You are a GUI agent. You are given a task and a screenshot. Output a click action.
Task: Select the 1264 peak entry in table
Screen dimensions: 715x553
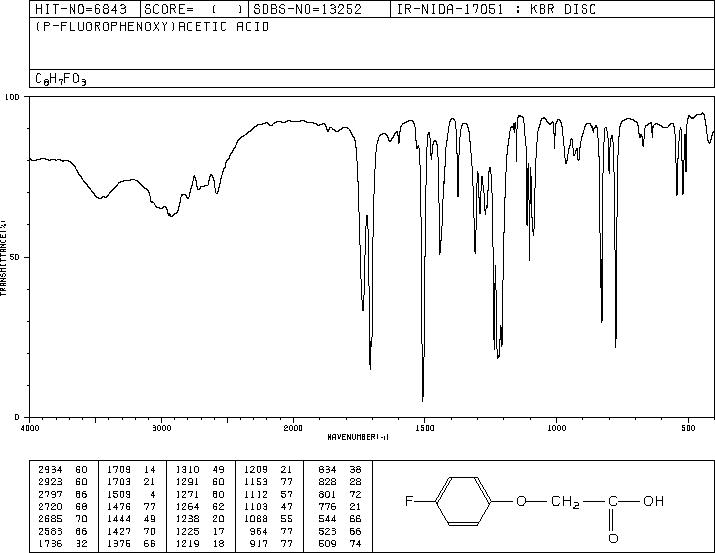point(200,506)
